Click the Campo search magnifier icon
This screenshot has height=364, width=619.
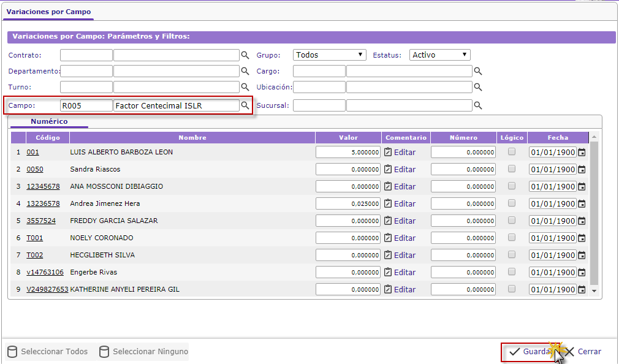click(245, 105)
